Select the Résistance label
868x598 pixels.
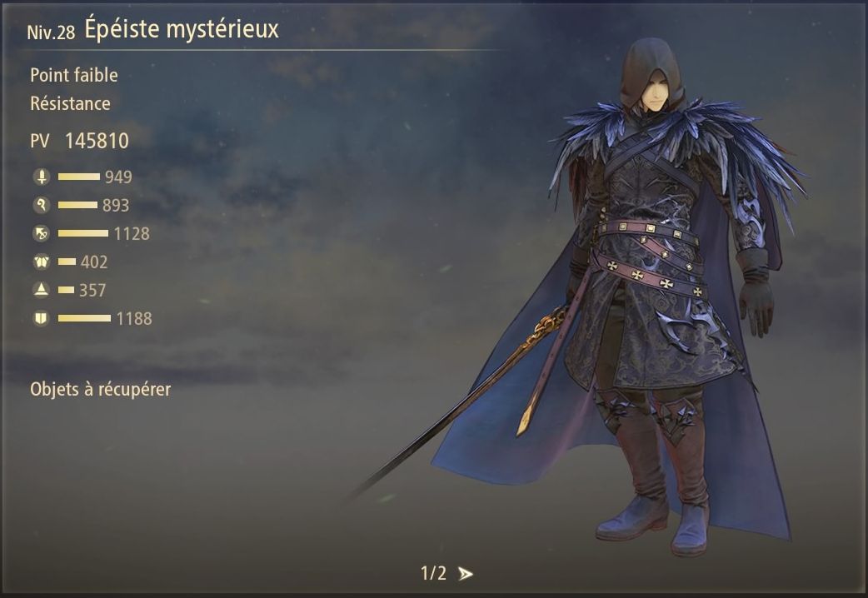(x=70, y=103)
